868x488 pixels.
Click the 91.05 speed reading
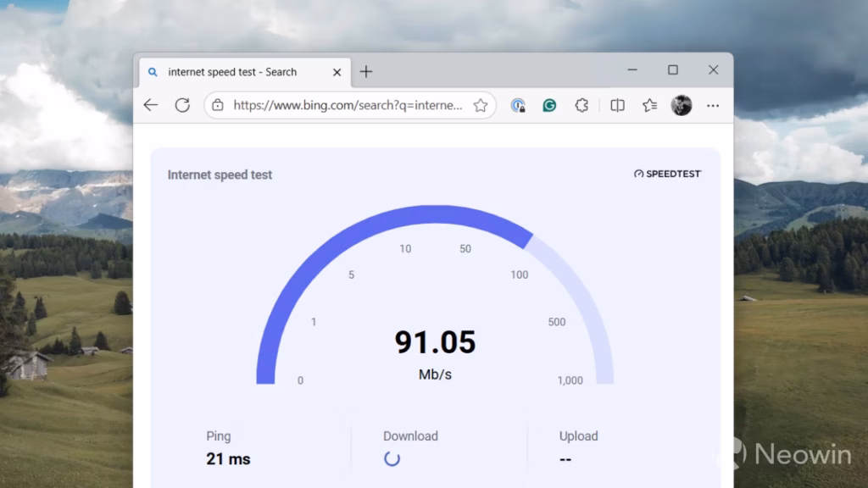pyautogui.click(x=435, y=342)
